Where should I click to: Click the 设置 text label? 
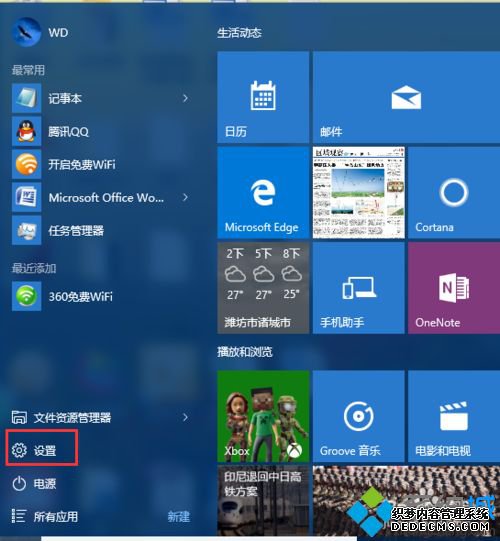[45, 451]
